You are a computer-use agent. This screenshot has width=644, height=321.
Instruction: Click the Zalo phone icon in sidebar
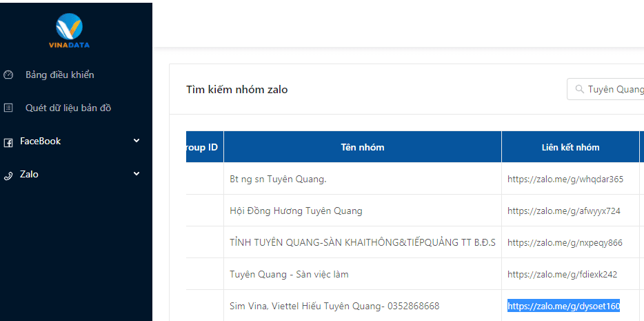coord(8,175)
